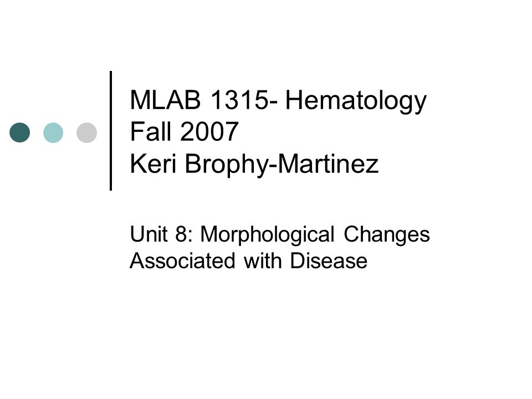Image resolution: width=532 pixels, height=399 pixels.
Task: Select the word MLAB in title
Action: click(165, 100)
